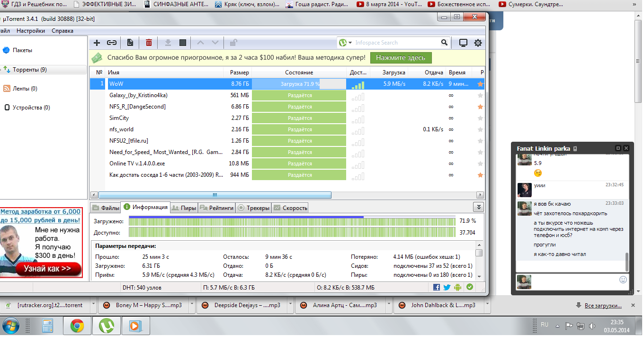The image size is (644, 364).
Task: Open dropdown for the rutracker torrent download
Action: [93, 305]
